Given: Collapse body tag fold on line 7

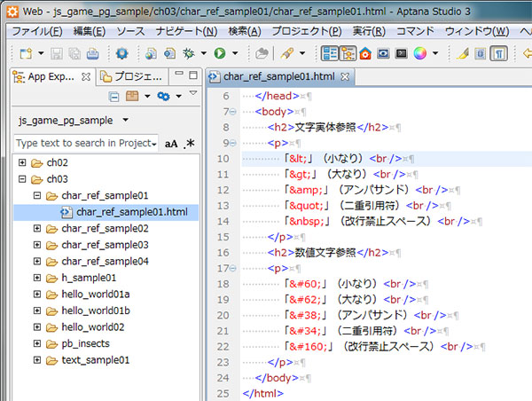Looking at the screenshot, I should [x=232, y=112].
